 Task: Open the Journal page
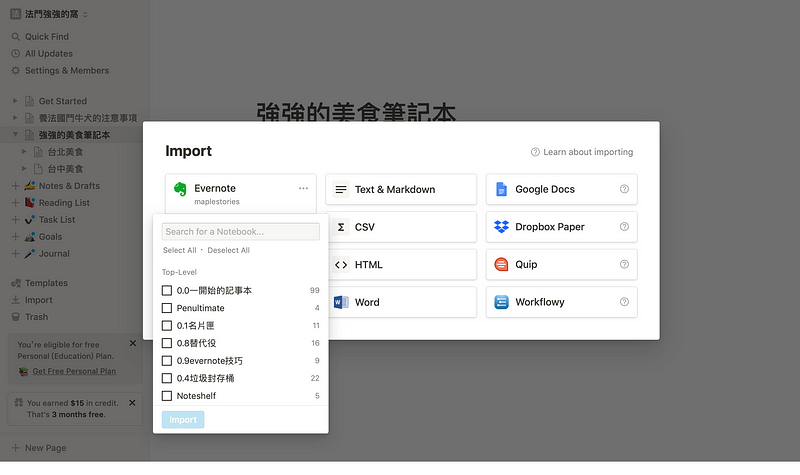click(x=54, y=254)
